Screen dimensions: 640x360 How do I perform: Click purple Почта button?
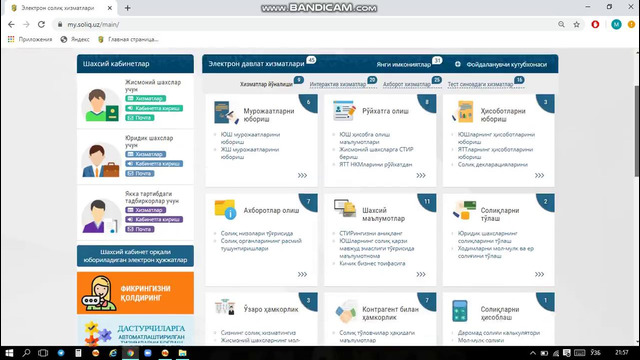[x=140, y=229]
